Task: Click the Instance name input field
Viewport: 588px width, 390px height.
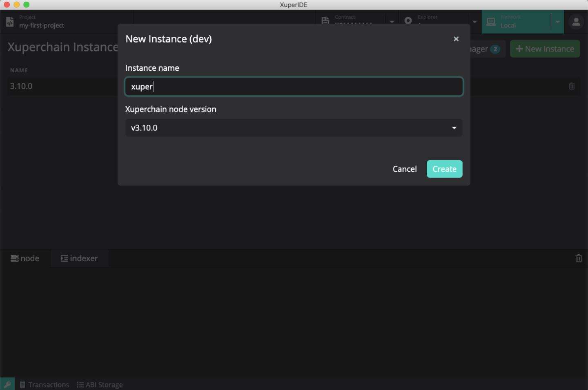Action: [294, 87]
